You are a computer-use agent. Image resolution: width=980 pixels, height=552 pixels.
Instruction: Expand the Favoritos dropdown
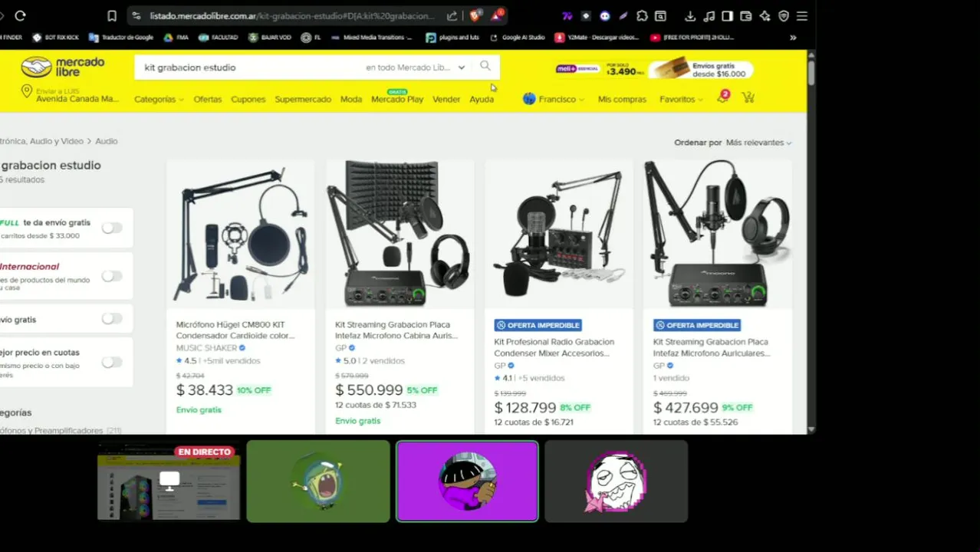click(681, 99)
